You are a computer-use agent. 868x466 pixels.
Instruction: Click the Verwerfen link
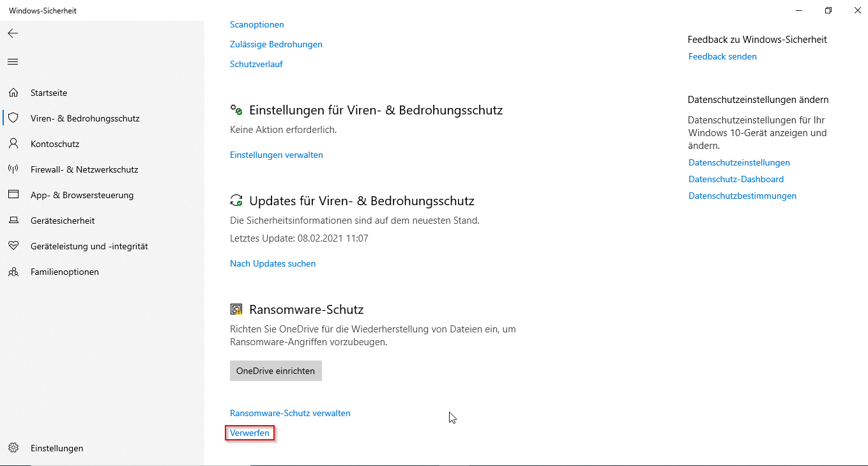[x=250, y=433]
